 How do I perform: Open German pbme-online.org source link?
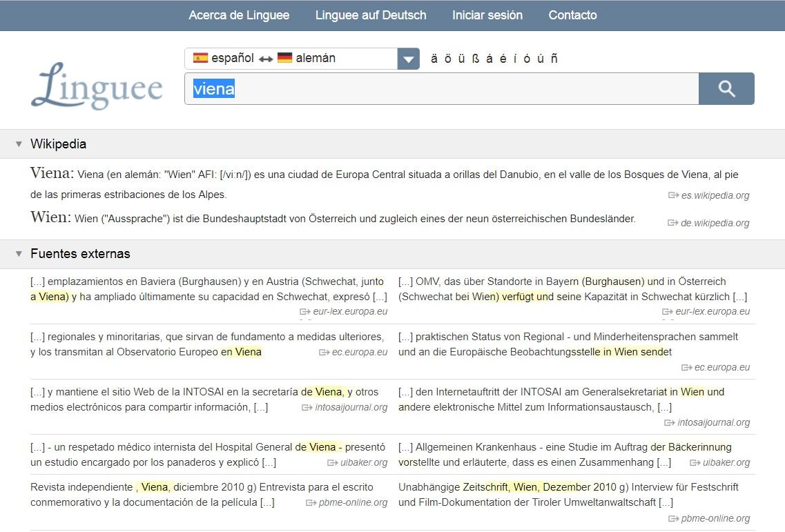click(x=710, y=518)
